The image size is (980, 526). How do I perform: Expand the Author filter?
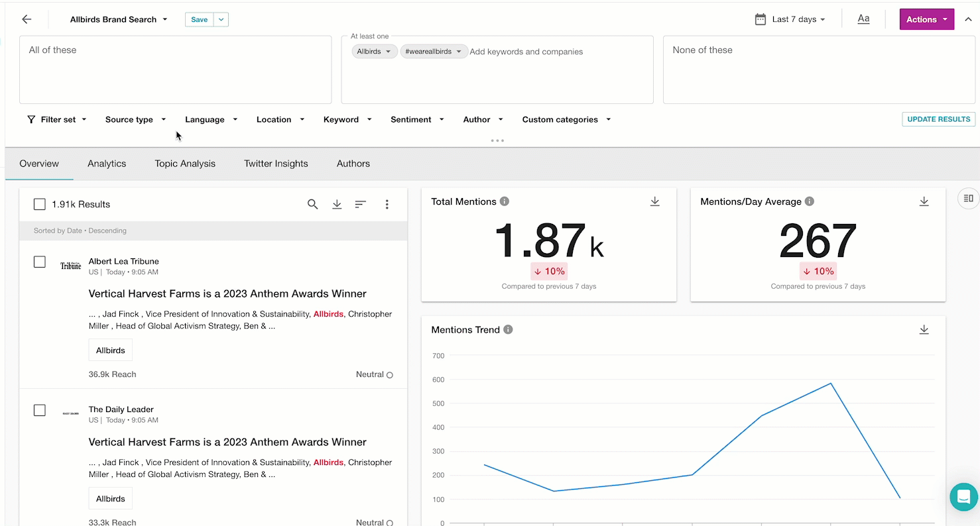(483, 119)
